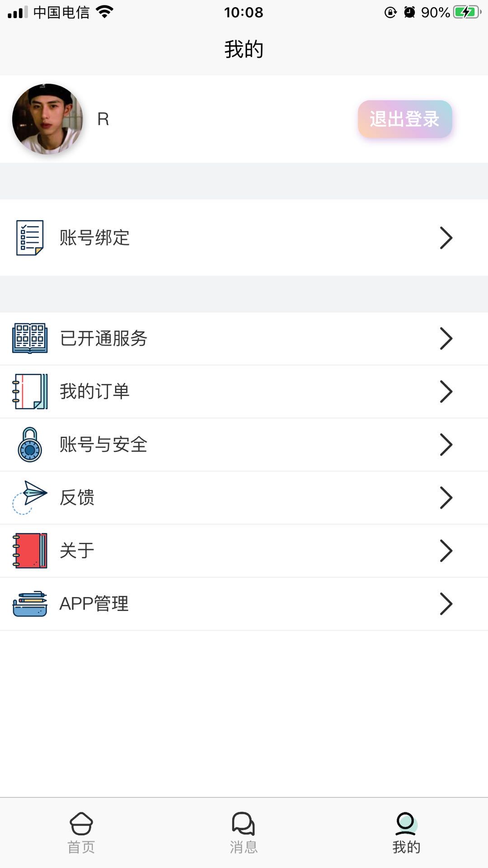This screenshot has height=868, width=488.
Task: Expand APP管理 with its right chevron
Action: point(446,604)
